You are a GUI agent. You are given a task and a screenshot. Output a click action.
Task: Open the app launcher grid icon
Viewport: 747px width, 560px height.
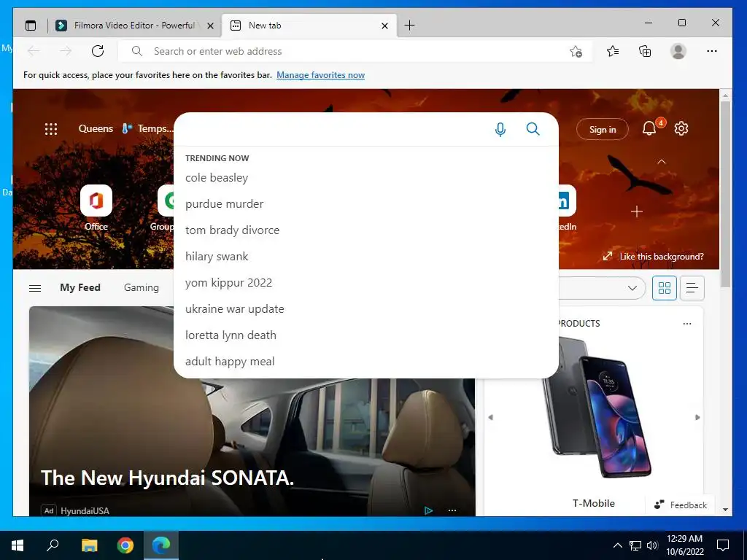pos(51,128)
